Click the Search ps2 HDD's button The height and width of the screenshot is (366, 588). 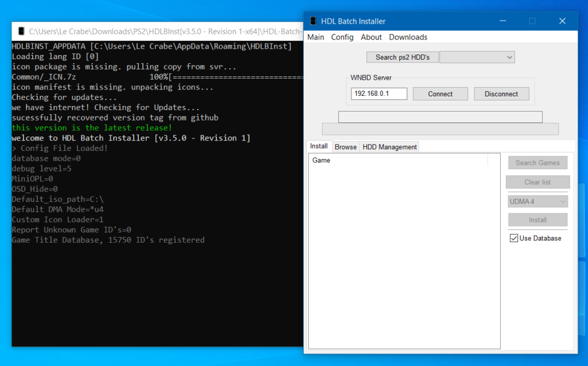tap(403, 57)
